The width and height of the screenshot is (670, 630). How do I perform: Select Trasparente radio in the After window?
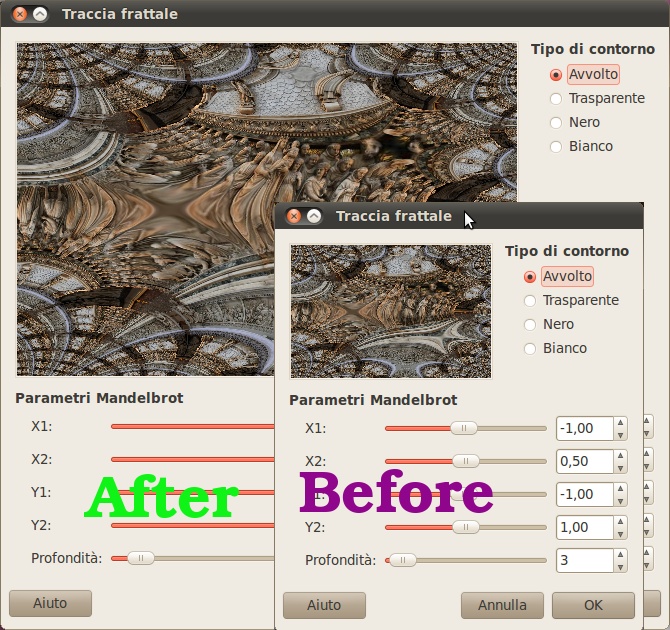click(555, 99)
